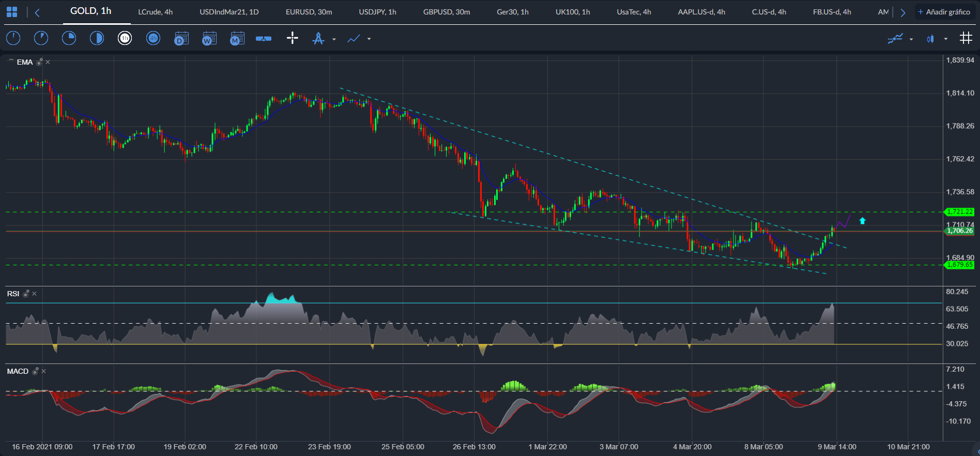The width and height of the screenshot is (980, 456).
Task: Open EMA indicator settings gear
Action: (39, 62)
